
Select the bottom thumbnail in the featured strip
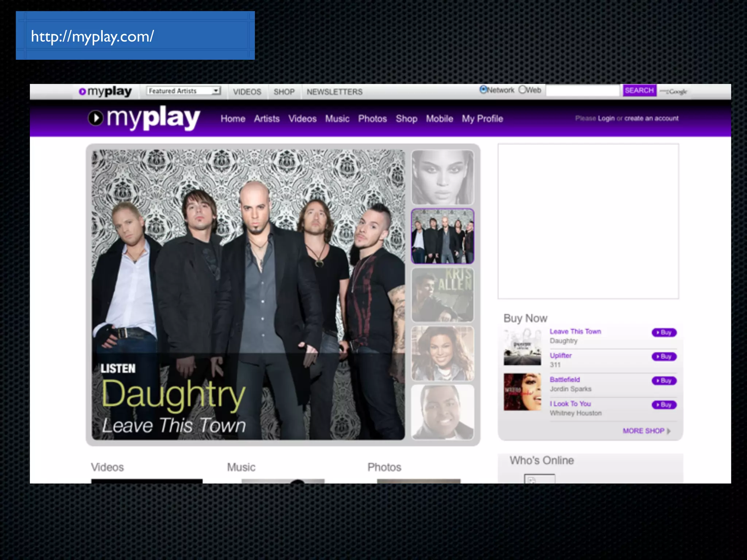click(x=443, y=412)
